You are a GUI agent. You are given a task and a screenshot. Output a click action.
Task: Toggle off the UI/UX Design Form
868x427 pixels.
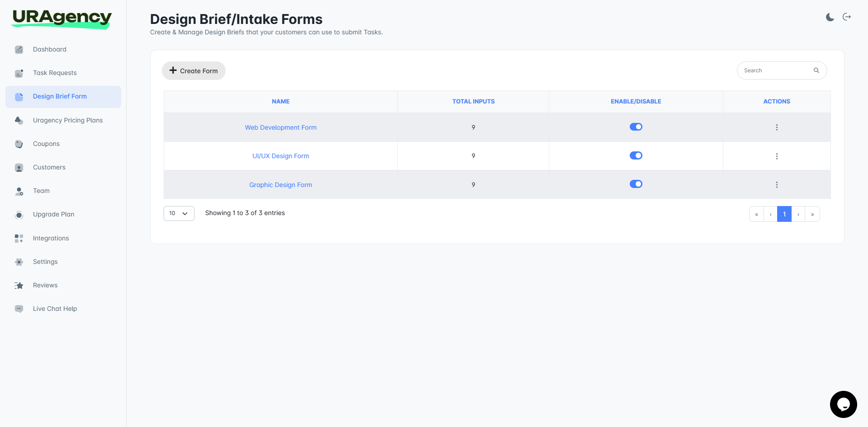[x=636, y=155]
